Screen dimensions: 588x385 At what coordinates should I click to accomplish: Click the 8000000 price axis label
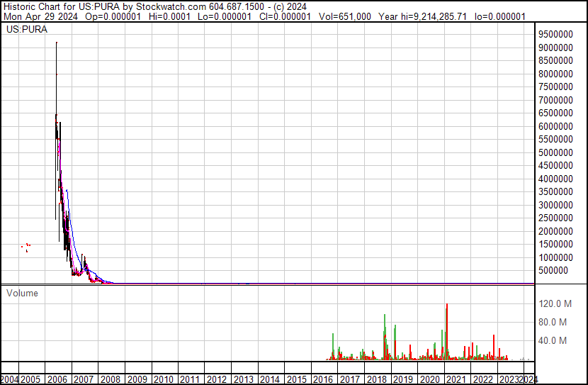coord(555,74)
